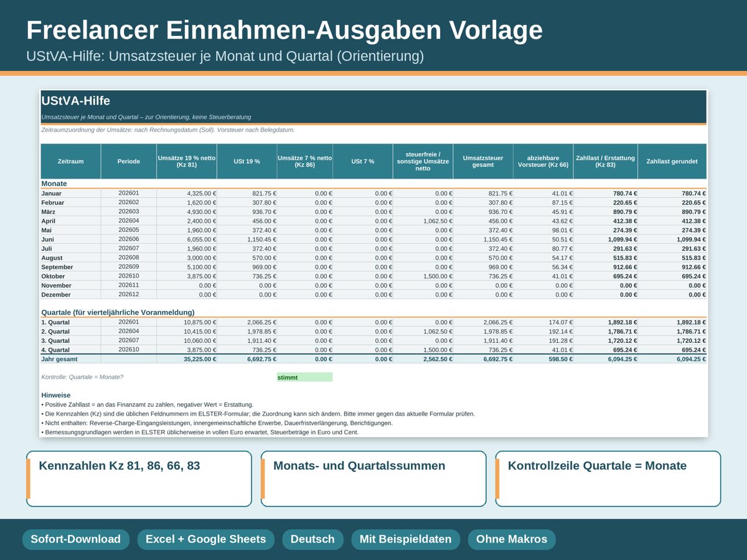747x560 pixels.
Task: Select Januar revenue cell 4,325.00 €
Action: pyautogui.click(x=187, y=194)
